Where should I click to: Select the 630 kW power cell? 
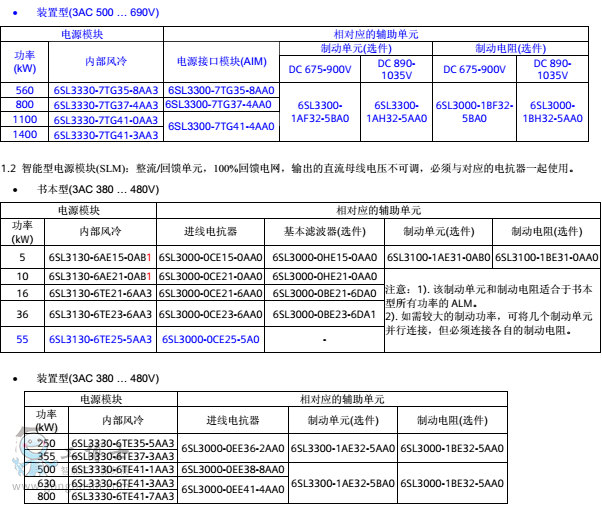point(46,483)
